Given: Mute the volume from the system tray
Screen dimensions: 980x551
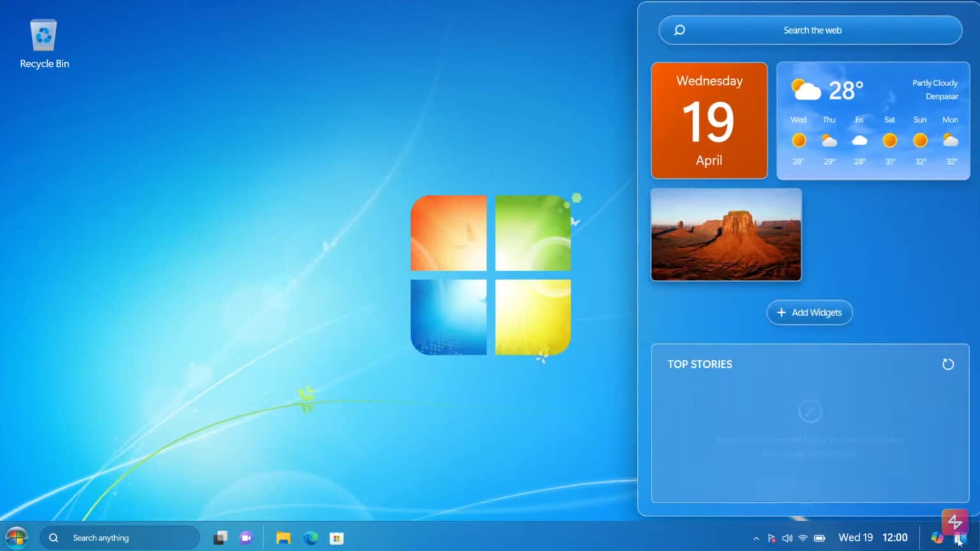Looking at the screenshot, I should [x=787, y=538].
